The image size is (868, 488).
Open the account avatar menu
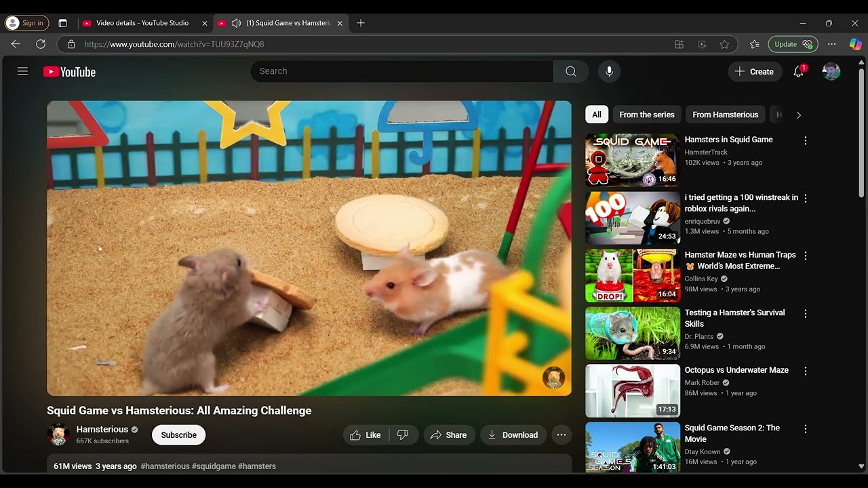point(831,71)
